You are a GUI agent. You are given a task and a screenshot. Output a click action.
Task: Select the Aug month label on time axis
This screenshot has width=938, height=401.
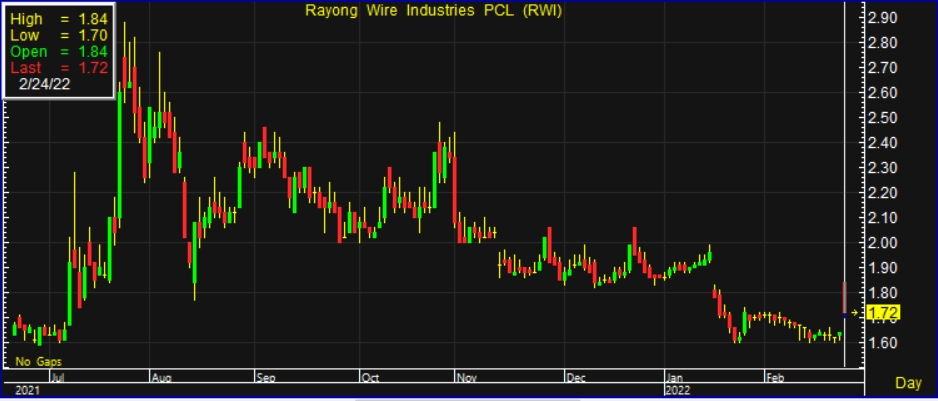pyautogui.click(x=162, y=378)
